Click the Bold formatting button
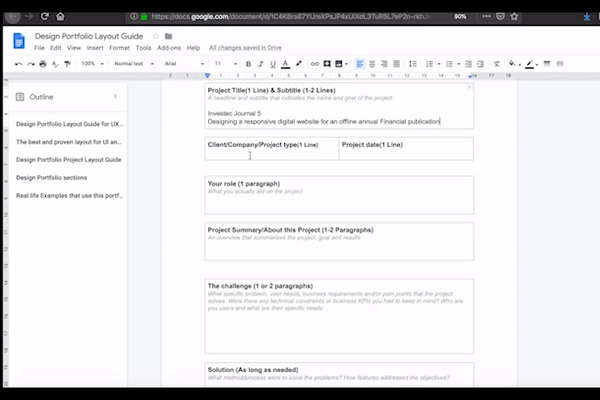600x400 pixels. tap(248, 63)
